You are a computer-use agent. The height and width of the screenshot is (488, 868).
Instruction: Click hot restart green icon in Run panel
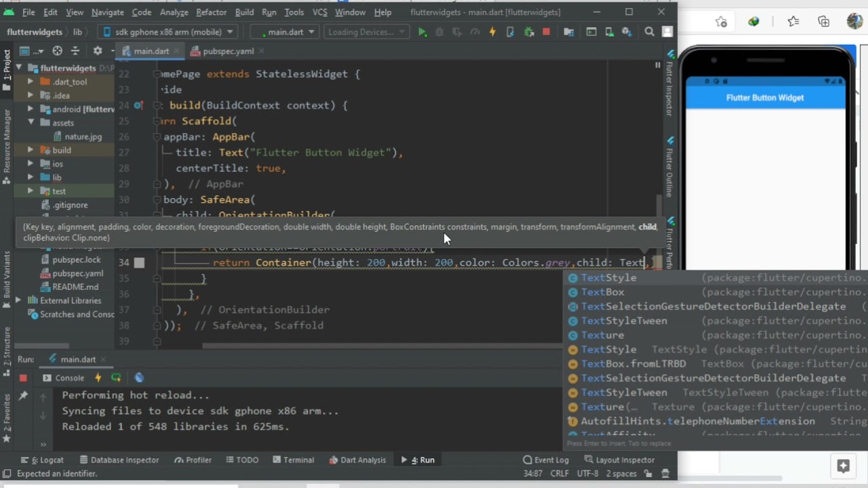[117, 378]
